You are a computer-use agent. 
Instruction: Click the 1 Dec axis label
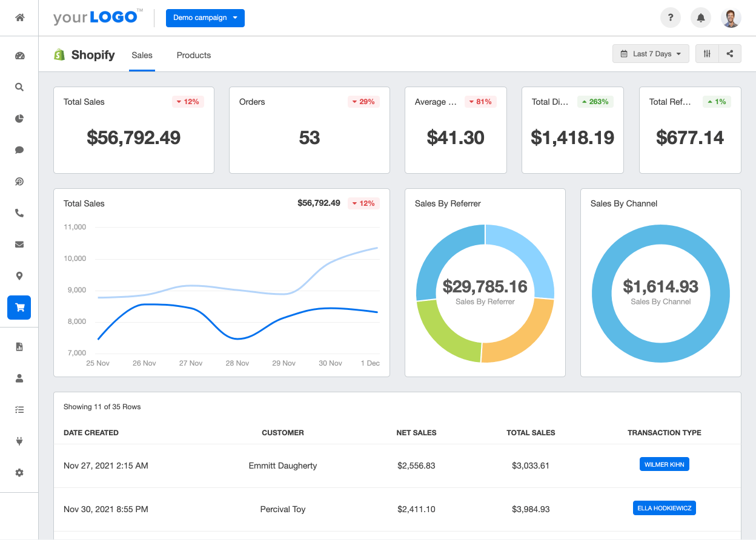(370, 363)
